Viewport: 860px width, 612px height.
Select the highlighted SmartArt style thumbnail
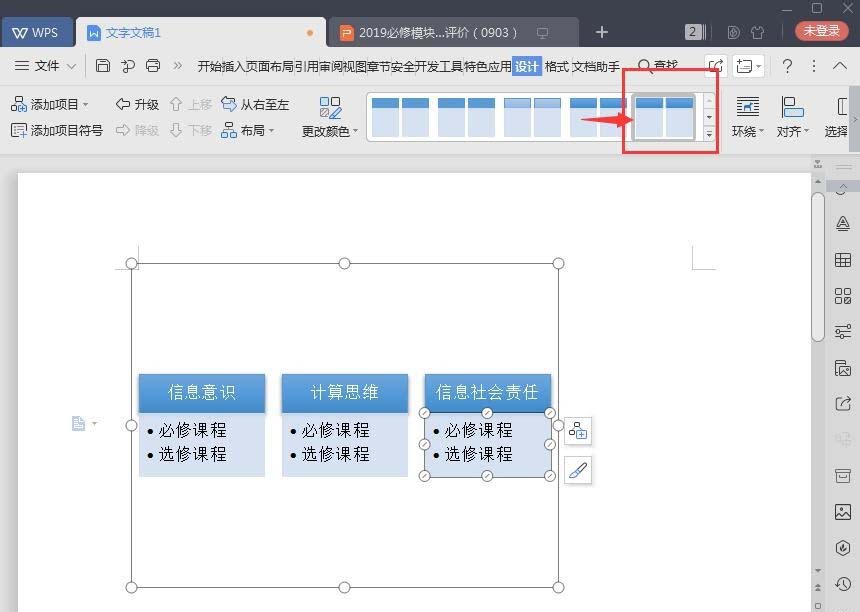[664, 117]
